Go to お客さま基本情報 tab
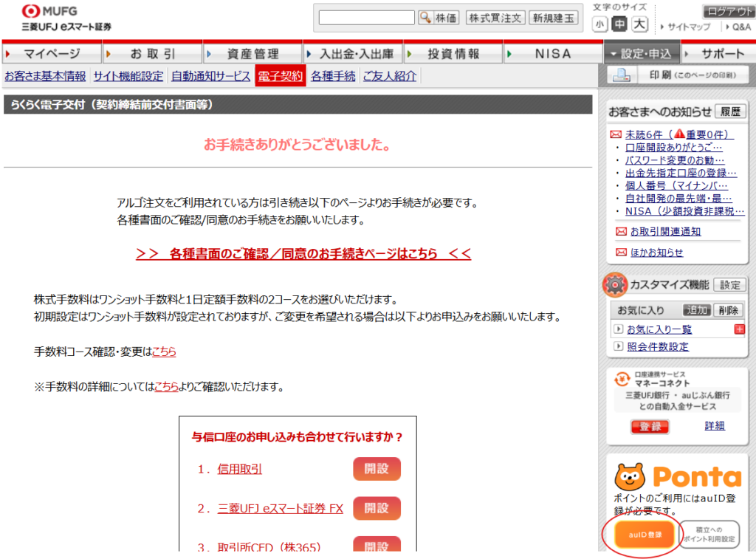This screenshot has width=756, height=559. click(45, 76)
